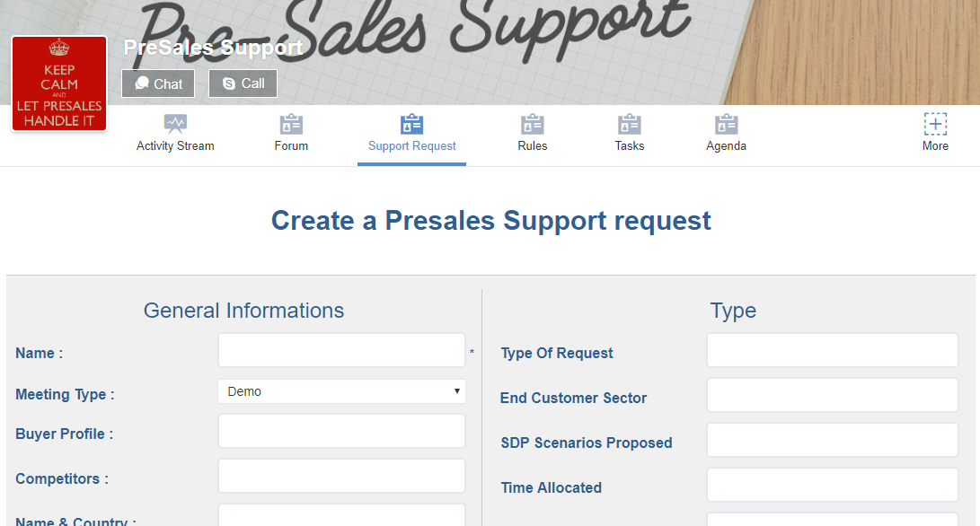Image resolution: width=980 pixels, height=526 pixels.
Task: Focus the SDP Scenarios Proposed field
Action: (833, 440)
